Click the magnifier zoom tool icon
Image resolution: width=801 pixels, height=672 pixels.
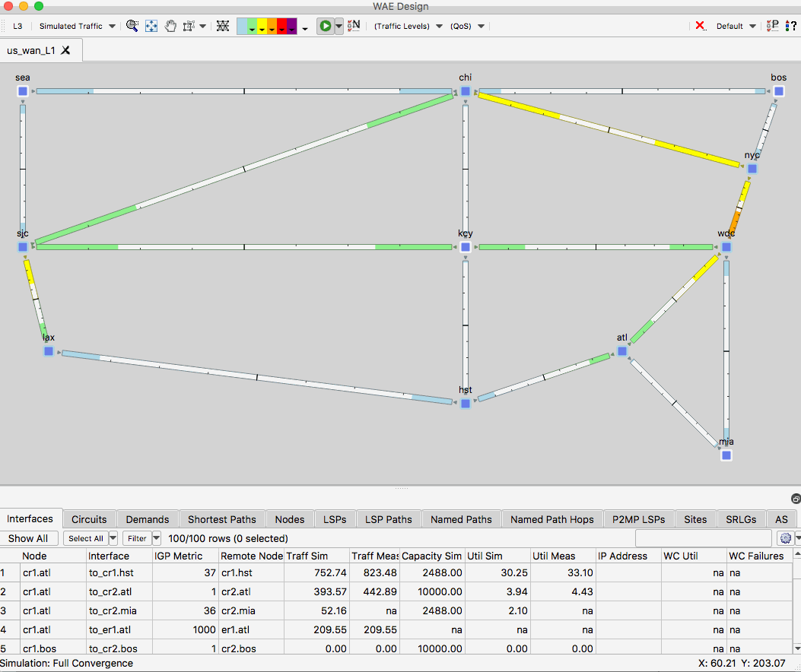click(132, 26)
